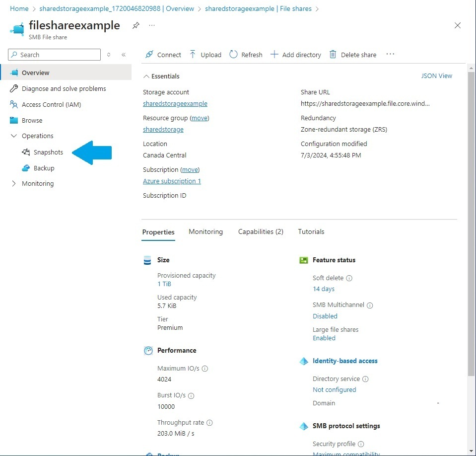476x456 pixels.
Task: Click the Refresh circular arrow icon
Action: (x=233, y=54)
